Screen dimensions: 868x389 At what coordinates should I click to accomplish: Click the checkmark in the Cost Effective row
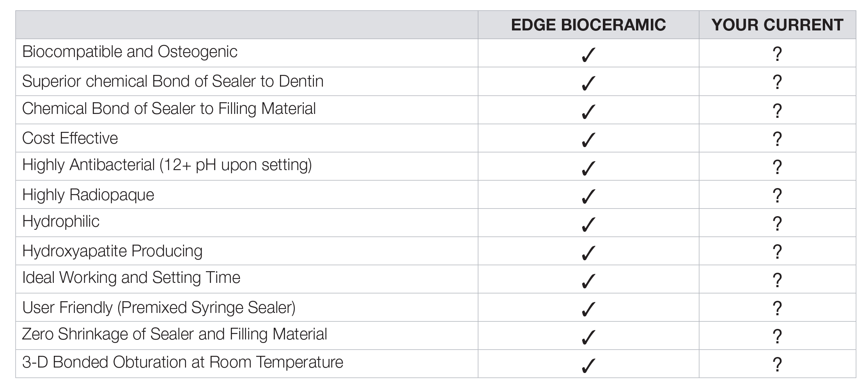point(588,139)
